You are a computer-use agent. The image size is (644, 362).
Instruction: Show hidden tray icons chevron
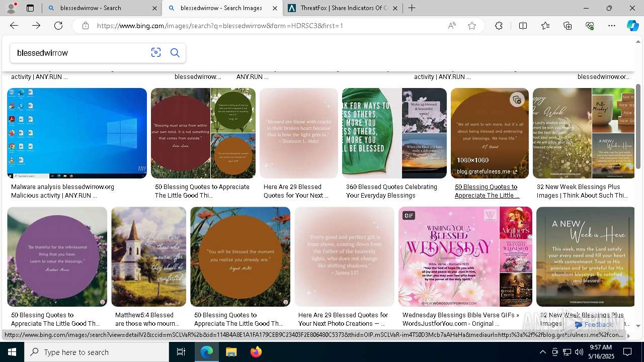pos(542,352)
